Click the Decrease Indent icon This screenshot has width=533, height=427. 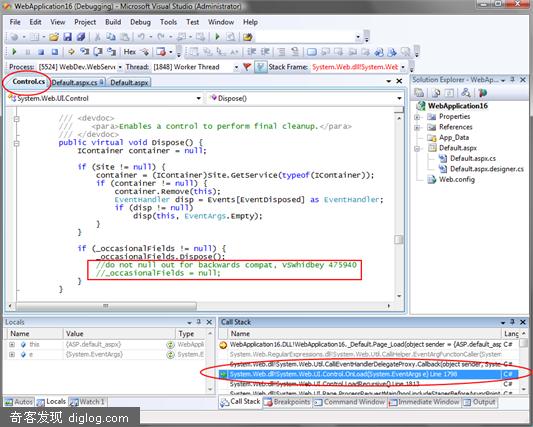point(252,52)
